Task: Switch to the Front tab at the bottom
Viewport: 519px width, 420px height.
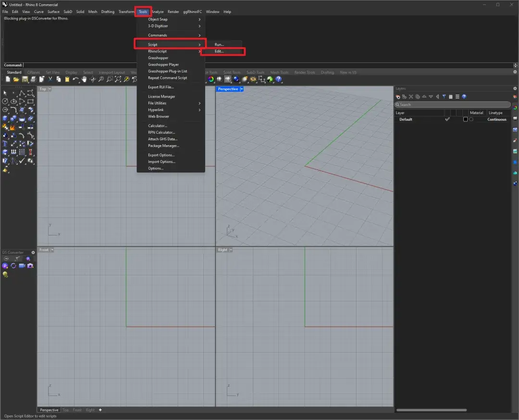Action: pyautogui.click(x=77, y=410)
